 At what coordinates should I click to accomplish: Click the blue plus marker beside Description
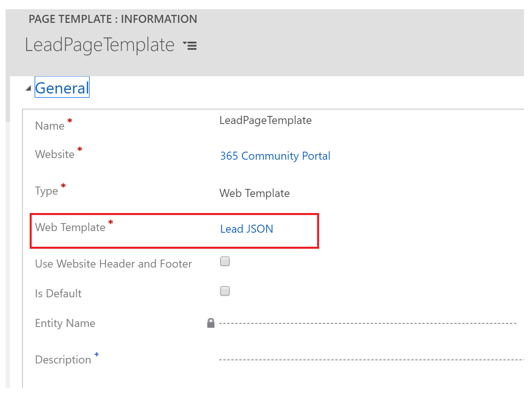click(x=97, y=354)
